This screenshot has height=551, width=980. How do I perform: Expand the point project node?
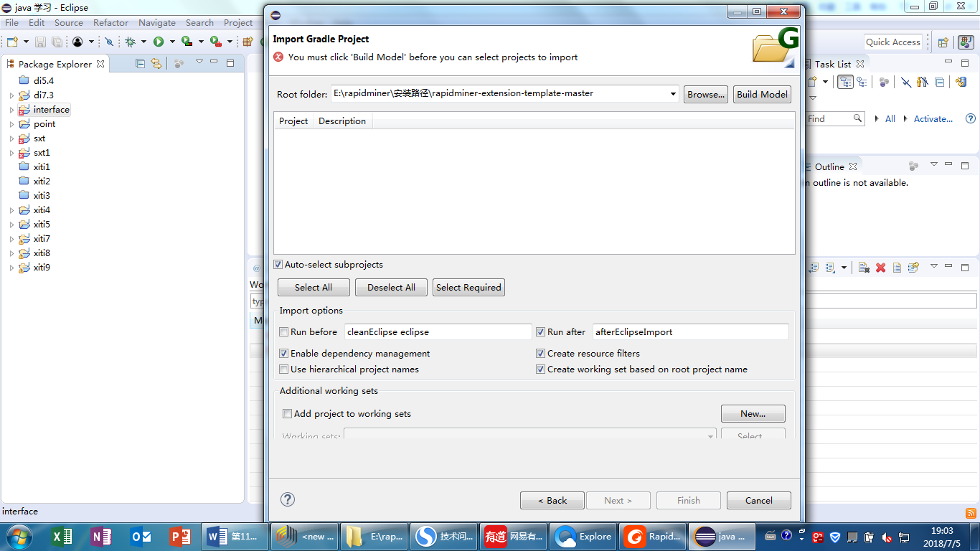point(11,124)
